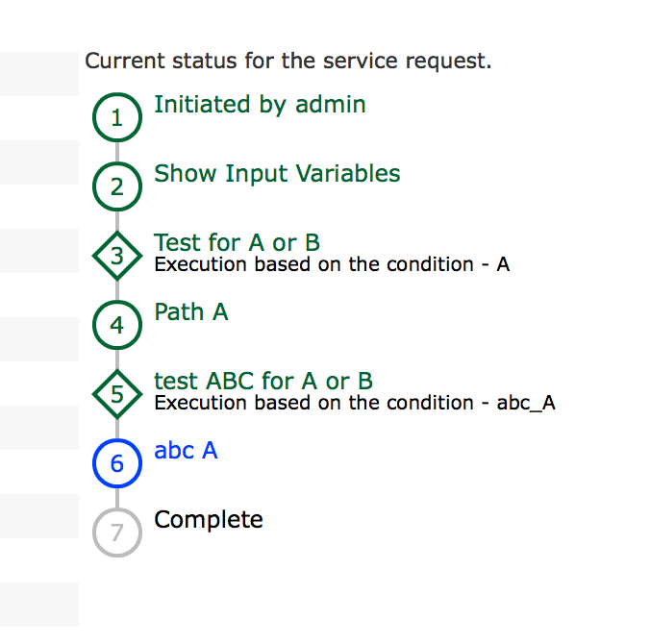650x644 pixels.
Task: Click test ABC for A or B label
Action: tap(263, 381)
